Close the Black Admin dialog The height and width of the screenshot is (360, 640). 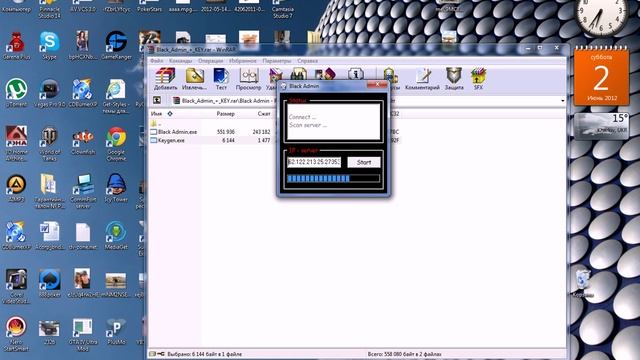pyautogui.click(x=377, y=84)
